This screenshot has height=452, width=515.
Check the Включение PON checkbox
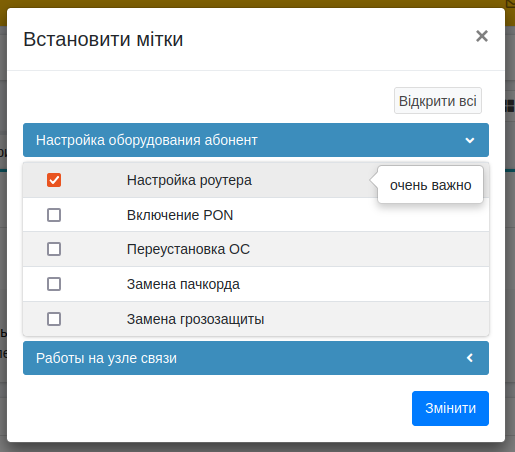(x=54, y=215)
